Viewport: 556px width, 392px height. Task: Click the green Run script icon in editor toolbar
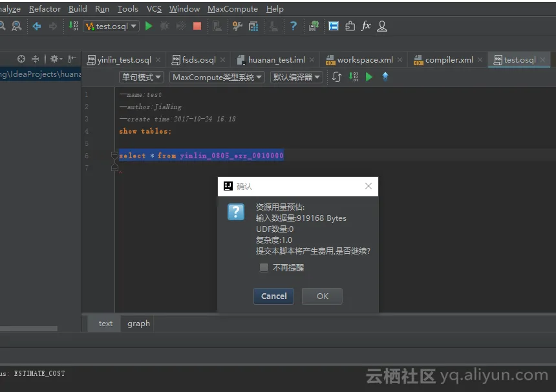369,77
